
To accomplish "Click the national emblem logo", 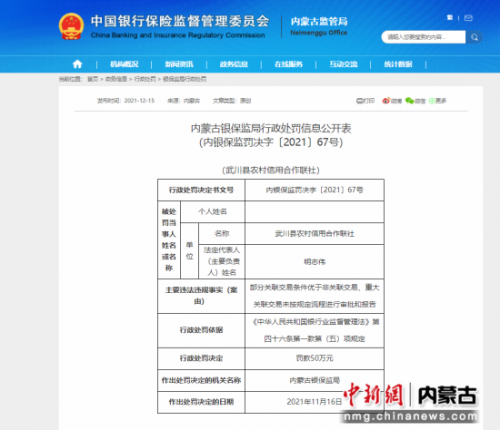I will click(71, 27).
